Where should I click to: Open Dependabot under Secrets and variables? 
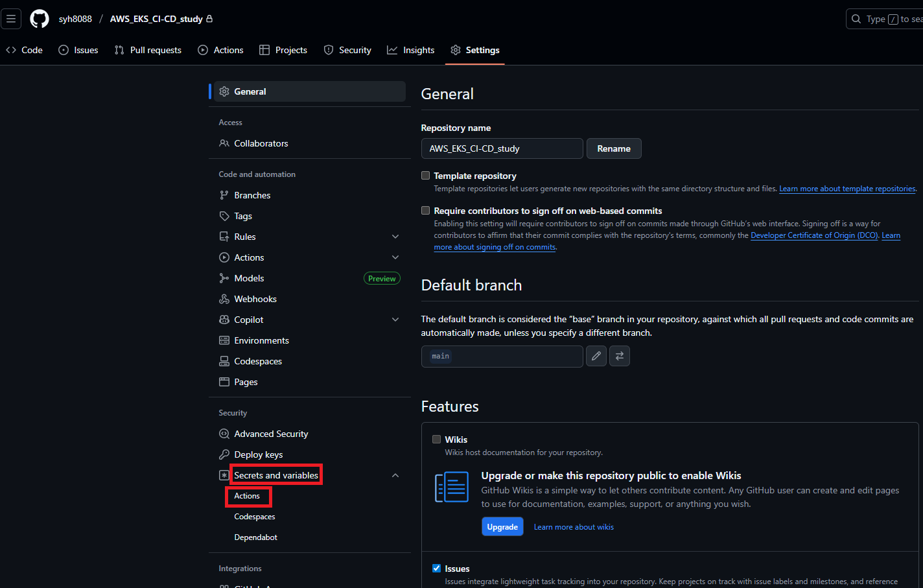(x=256, y=537)
